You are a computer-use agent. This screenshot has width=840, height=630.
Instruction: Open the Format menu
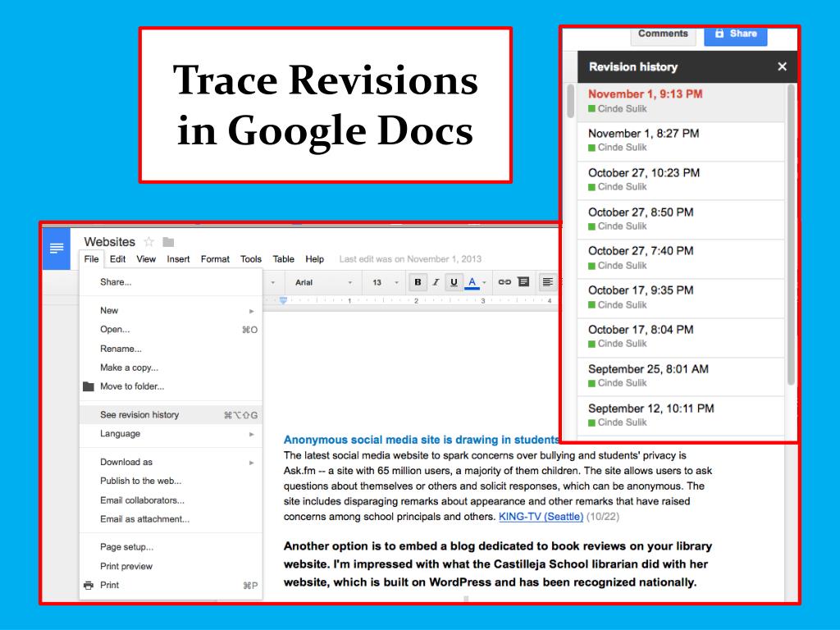pos(215,258)
